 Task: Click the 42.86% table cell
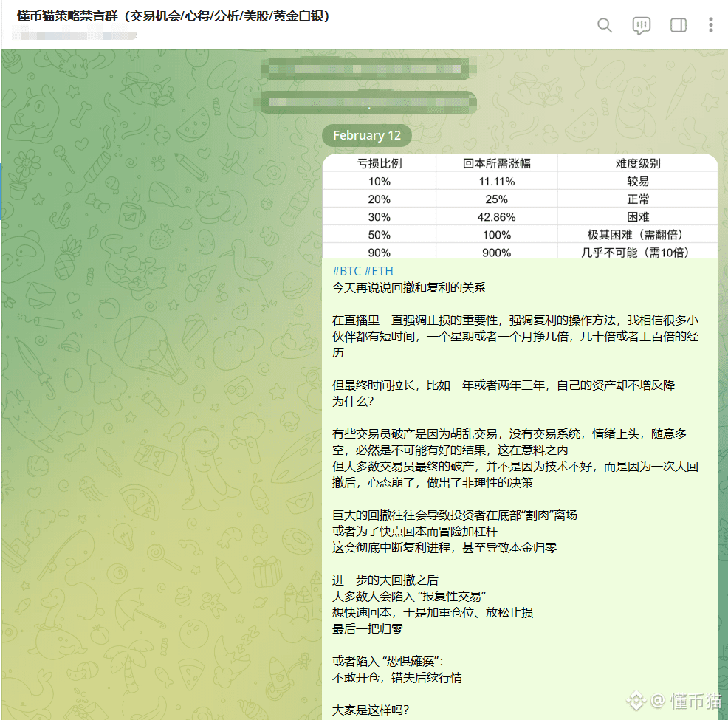point(497,217)
